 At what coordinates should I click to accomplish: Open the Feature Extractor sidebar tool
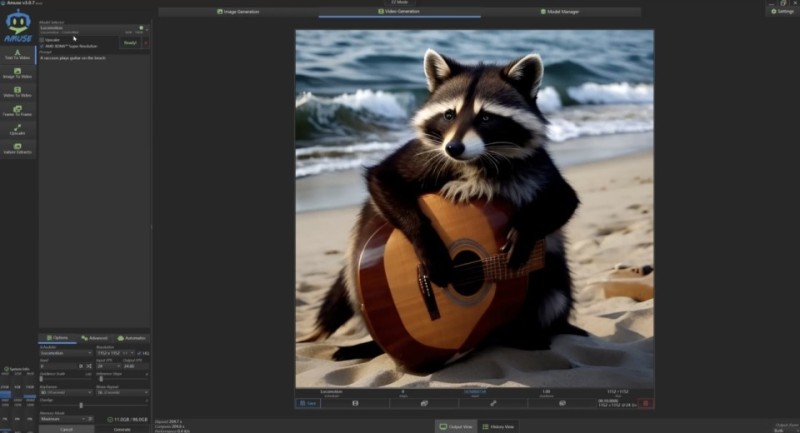coord(17,149)
